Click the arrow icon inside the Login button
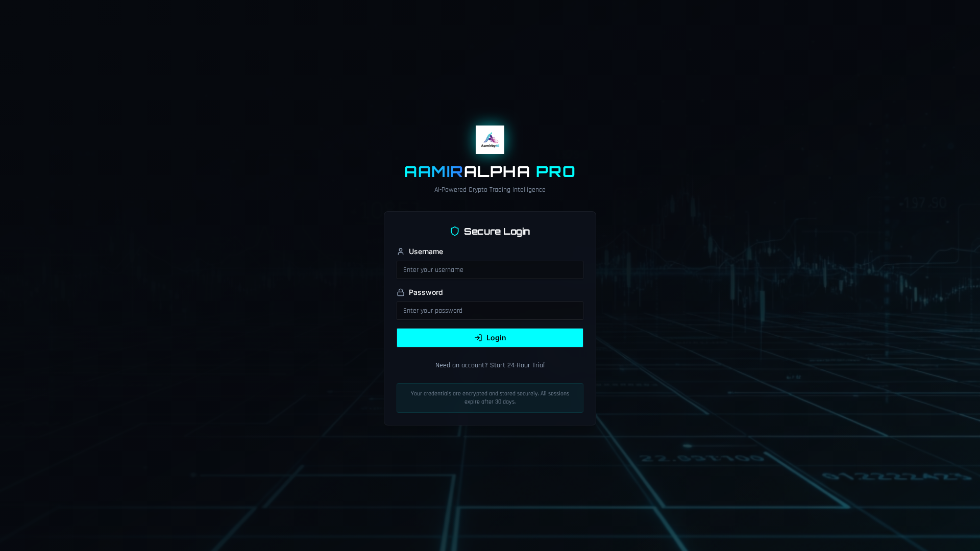The width and height of the screenshot is (980, 551). [x=478, y=337]
